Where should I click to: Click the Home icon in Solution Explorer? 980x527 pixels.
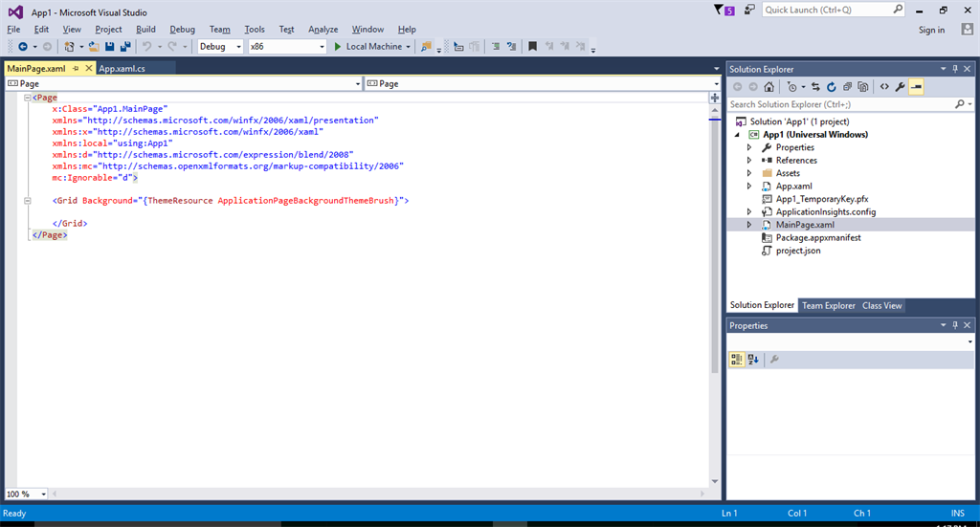(769, 87)
